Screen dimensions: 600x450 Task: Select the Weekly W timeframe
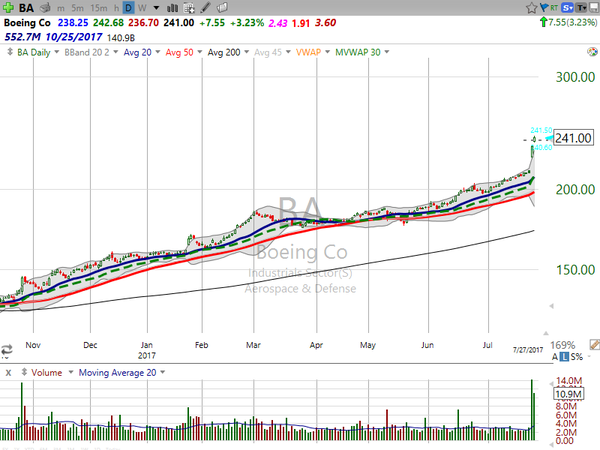tap(142, 8)
